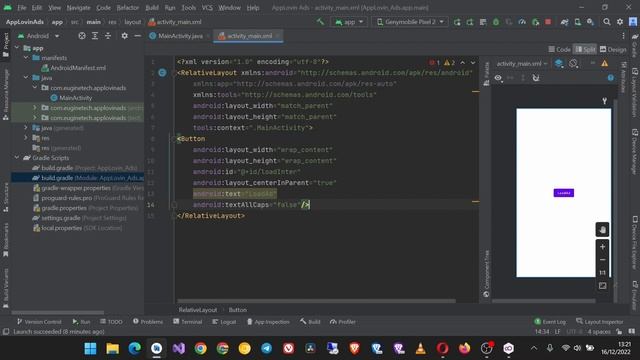Open activity_main.xml dropdown in design toolbar
This screenshot has width=640, height=360.
pos(522,64)
